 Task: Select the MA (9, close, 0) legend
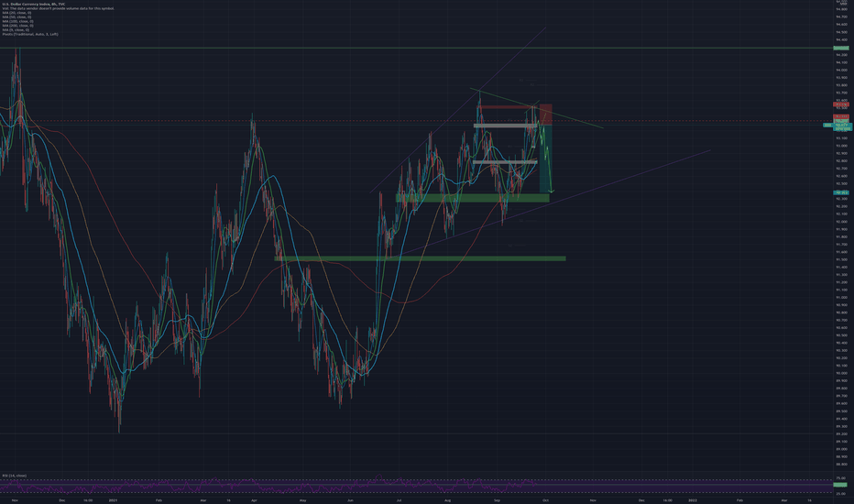(16, 30)
